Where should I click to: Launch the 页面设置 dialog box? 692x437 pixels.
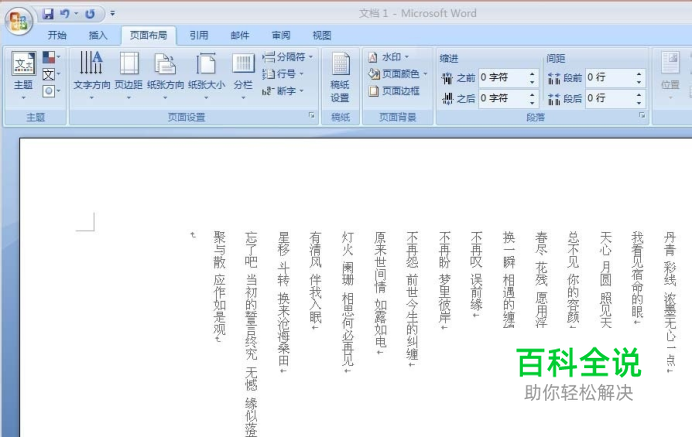[312, 116]
